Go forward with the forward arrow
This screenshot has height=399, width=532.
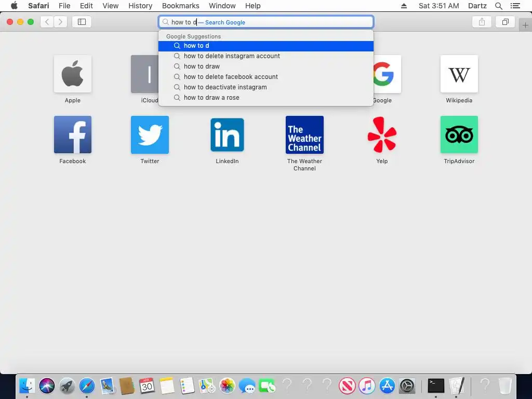click(60, 22)
